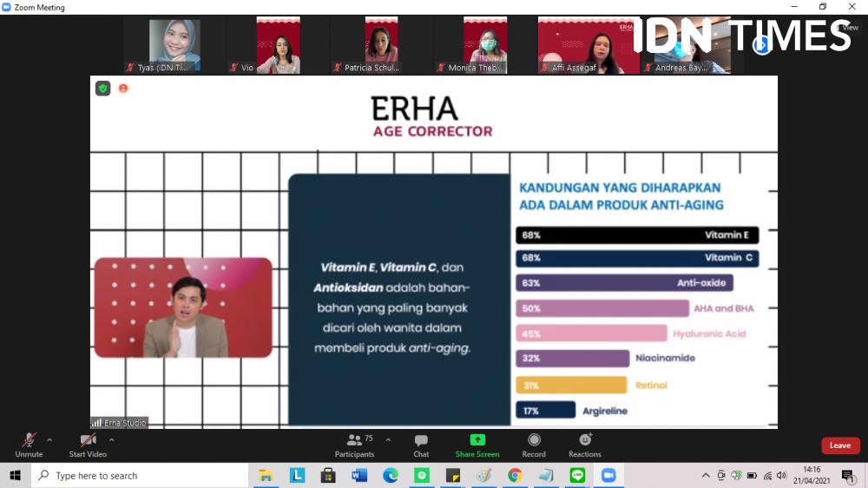
Task: Click the Erha Studio name label
Action: click(120, 423)
